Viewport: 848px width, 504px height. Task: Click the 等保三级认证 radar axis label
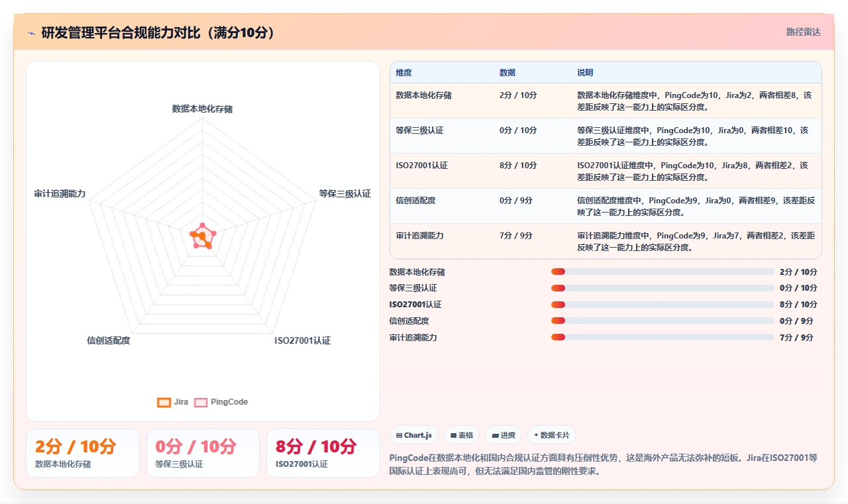(x=345, y=193)
